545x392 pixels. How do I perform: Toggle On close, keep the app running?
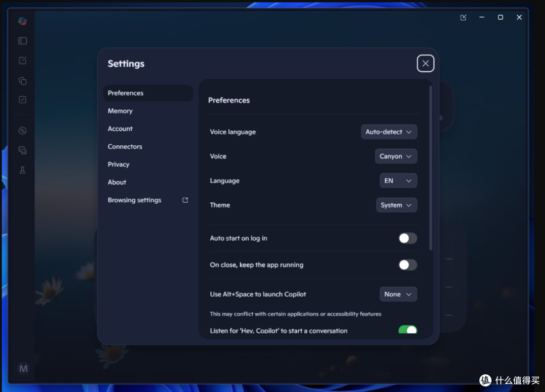(408, 265)
